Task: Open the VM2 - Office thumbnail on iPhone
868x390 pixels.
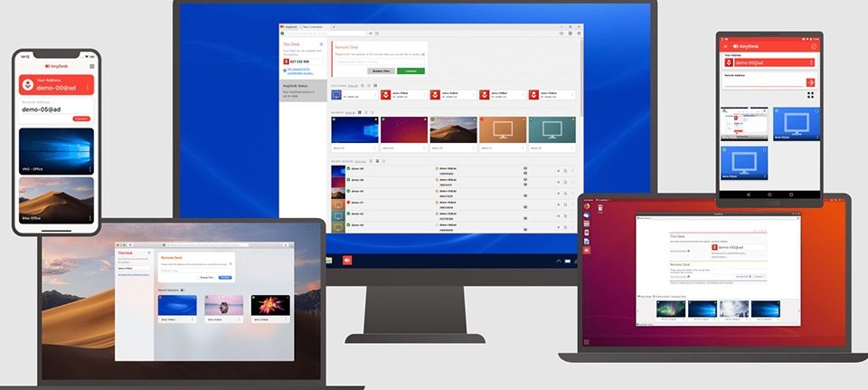Action: 56,151
